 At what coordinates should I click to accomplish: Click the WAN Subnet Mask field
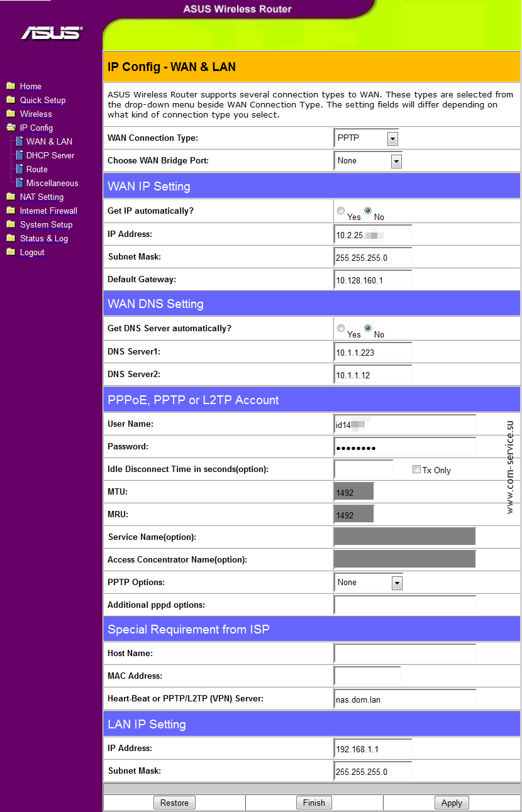(374, 257)
